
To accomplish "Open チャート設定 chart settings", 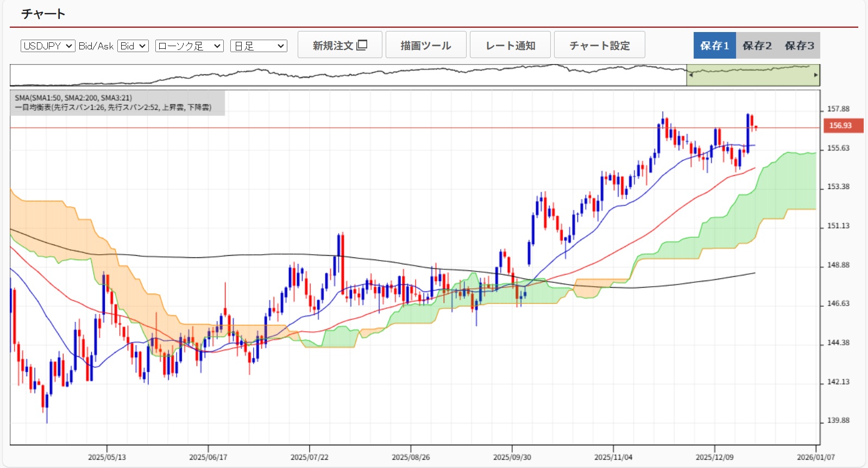I will [599, 45].
